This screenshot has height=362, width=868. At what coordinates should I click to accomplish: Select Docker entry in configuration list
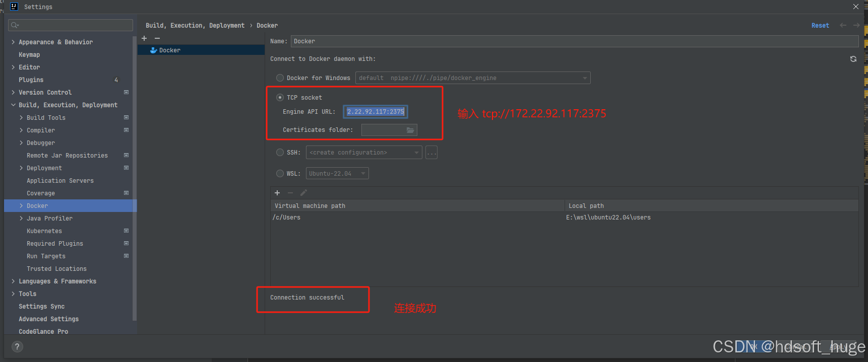click(201, 50)
